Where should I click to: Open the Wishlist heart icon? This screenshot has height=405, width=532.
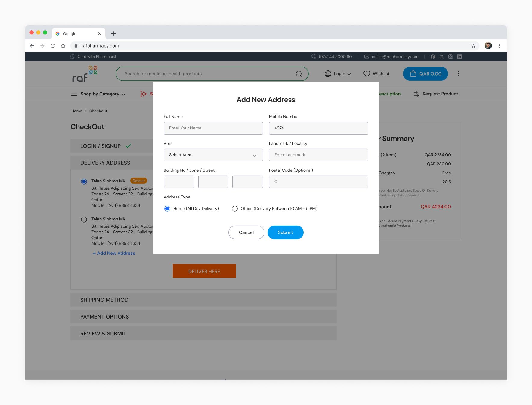click(x=367, y=73)
